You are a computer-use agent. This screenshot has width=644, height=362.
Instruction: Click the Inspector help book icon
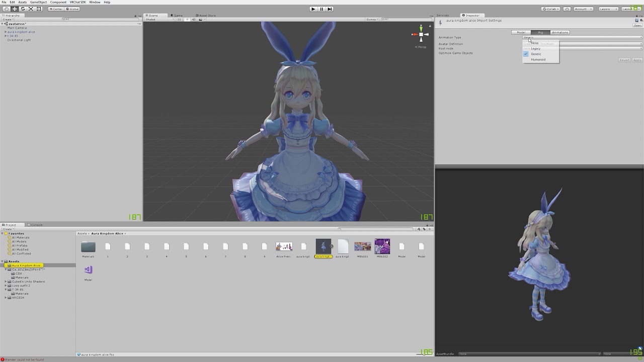click(x=636, y=21)
